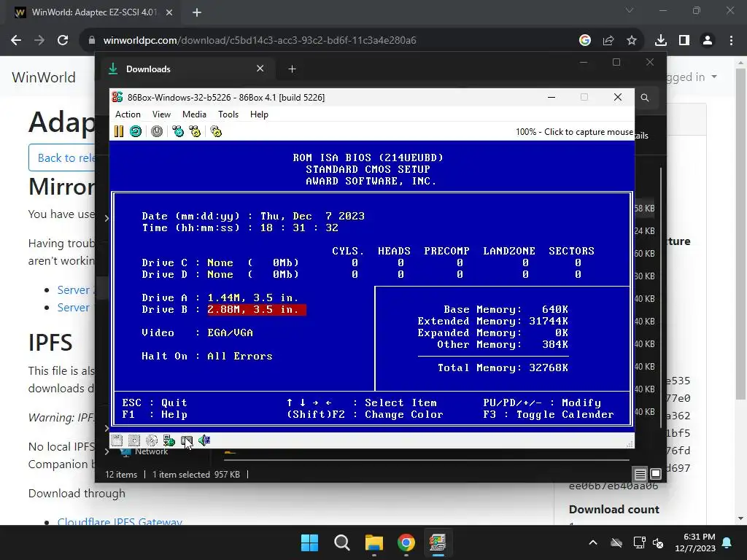Click Drive A 1.44M value in BIOS
Screen dimensions: 747x560
coord(253,297)
